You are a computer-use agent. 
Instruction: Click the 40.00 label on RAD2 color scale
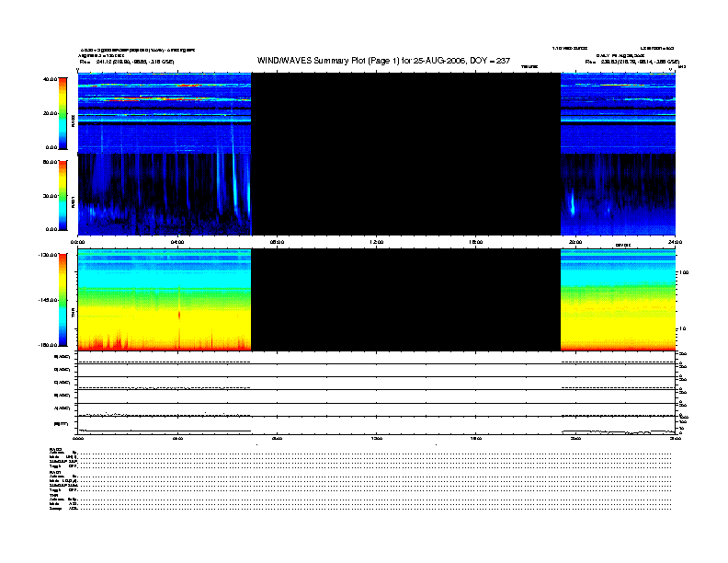50,79
